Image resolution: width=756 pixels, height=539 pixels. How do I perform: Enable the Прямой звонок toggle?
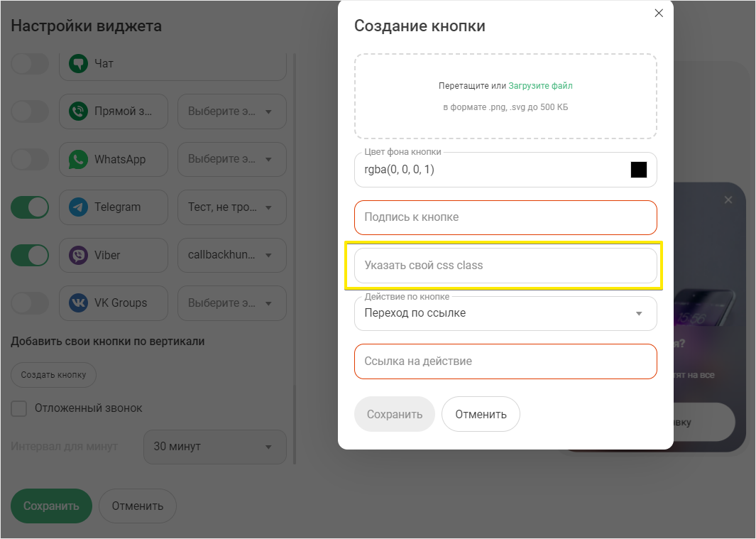click(30, 111)
